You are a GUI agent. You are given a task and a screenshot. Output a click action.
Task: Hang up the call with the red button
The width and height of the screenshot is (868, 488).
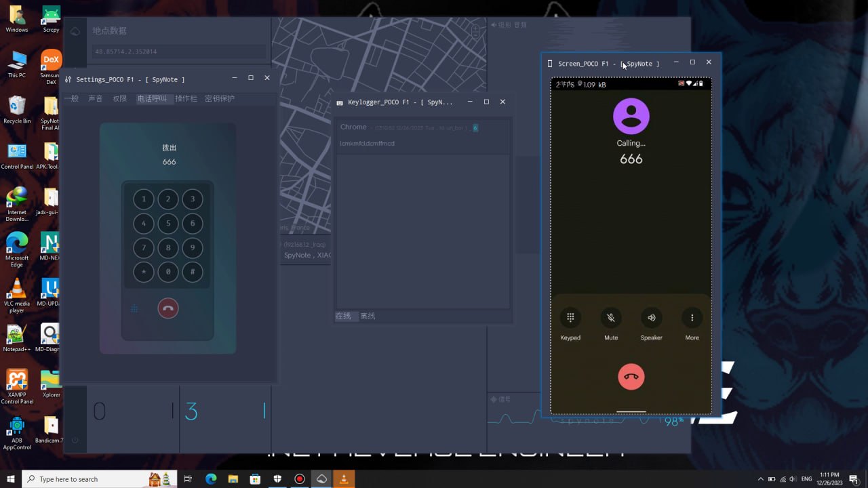(631, 377)
